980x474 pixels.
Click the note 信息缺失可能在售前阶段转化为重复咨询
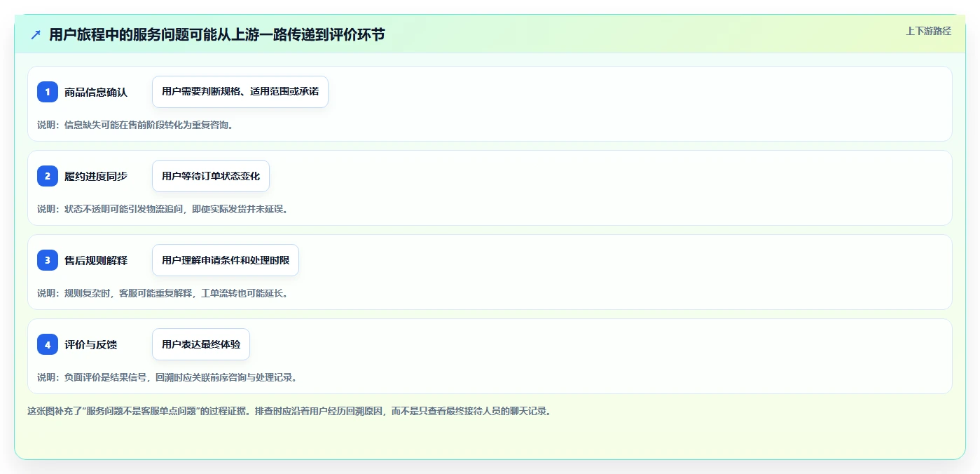tap(135, 125)
